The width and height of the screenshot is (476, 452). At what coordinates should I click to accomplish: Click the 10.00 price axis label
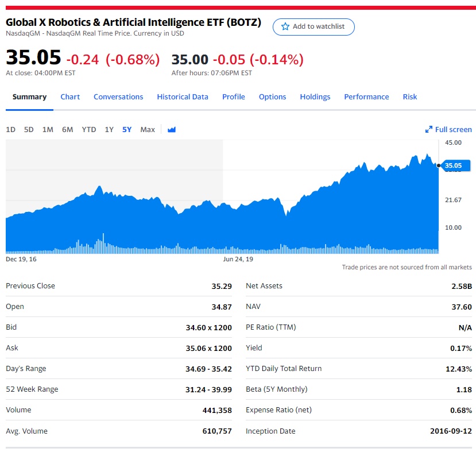click(x=453, y=227)
